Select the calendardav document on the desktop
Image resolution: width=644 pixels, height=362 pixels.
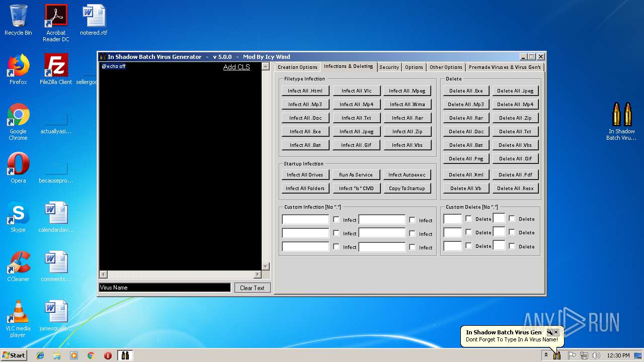[56, 217]
